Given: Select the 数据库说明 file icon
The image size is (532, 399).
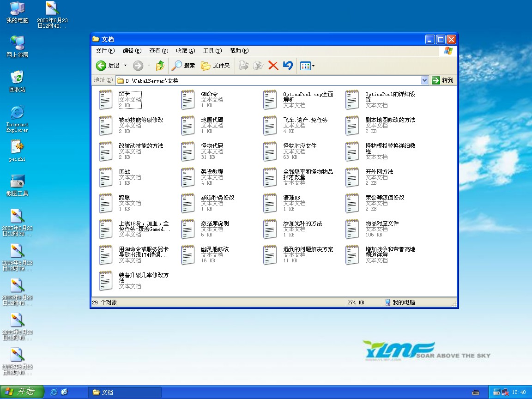Looking at the screenshot, I should (188, 229).
